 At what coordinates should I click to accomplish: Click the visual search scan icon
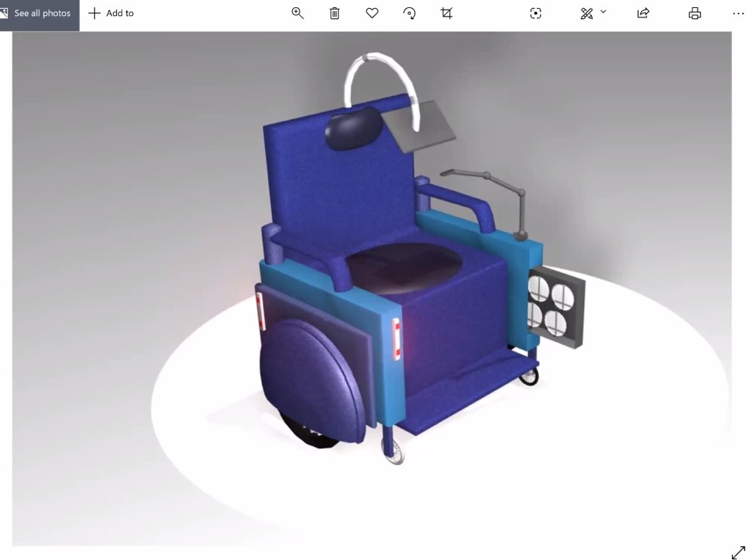pyautogui.click(x=535, y=13)
